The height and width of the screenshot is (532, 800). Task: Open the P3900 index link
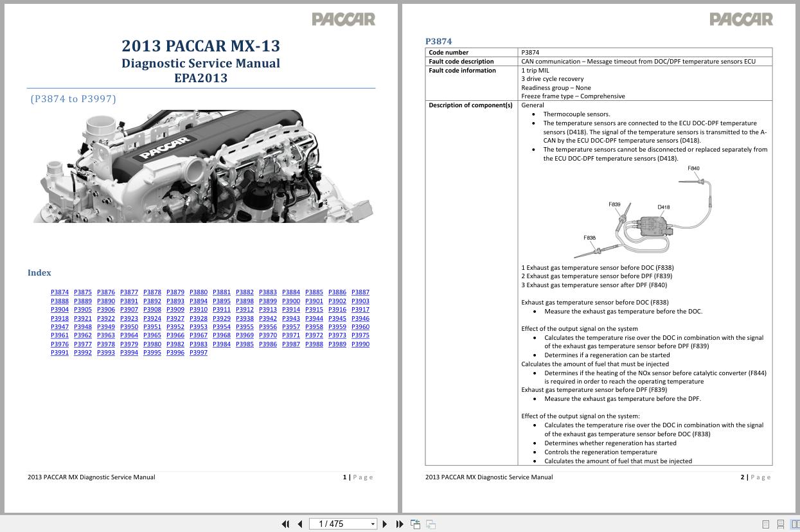click(291, 301)
